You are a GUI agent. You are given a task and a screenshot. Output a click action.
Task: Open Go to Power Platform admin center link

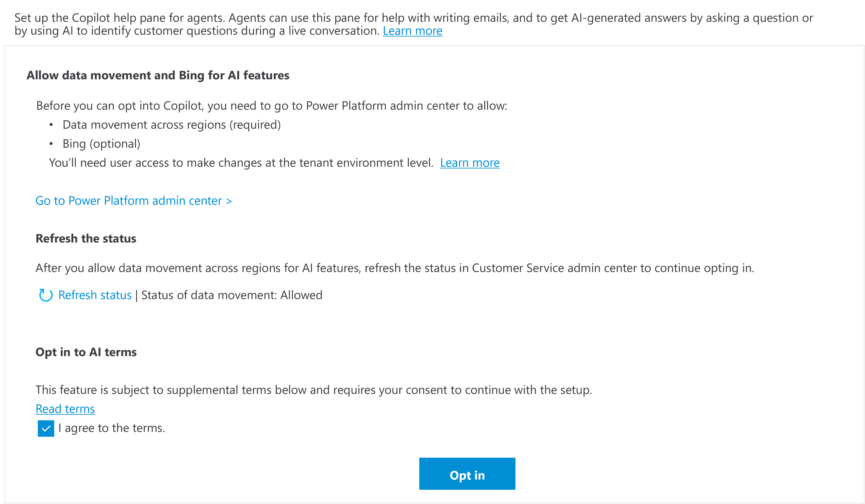tap(129, 201)
